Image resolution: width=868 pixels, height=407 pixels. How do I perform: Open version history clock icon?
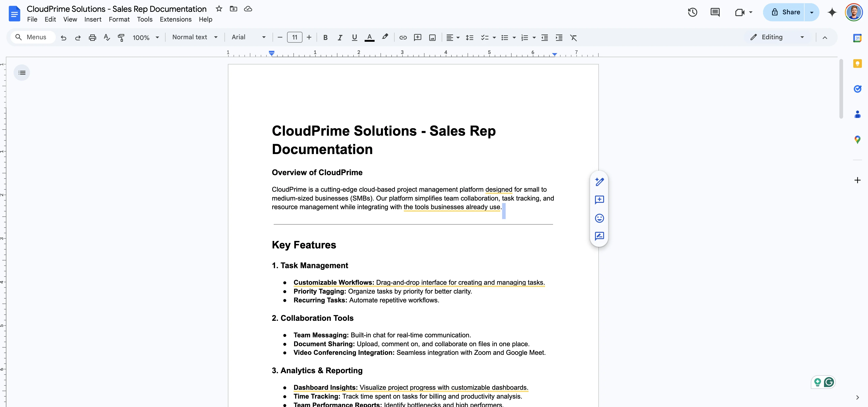click(x=692, y=12)
